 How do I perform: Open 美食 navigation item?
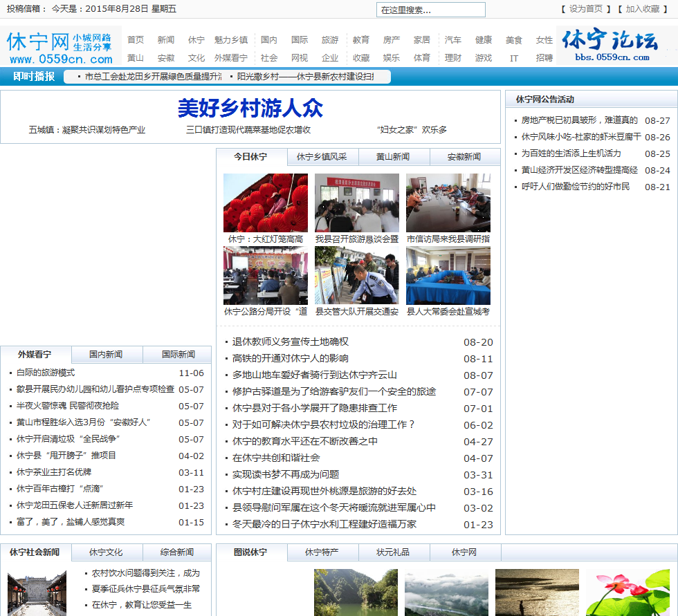513,39
